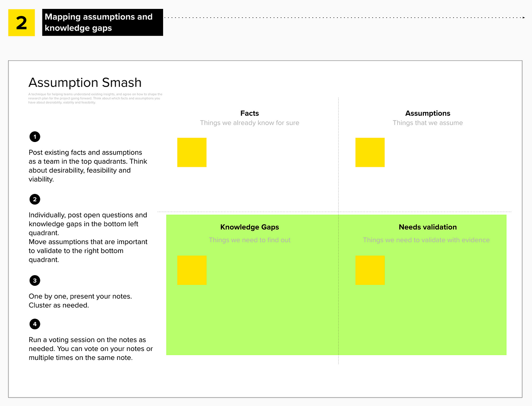The image size is (532, 406).
Task: Pick the sticky note in Knowledge Gaps
Action: 192,270
